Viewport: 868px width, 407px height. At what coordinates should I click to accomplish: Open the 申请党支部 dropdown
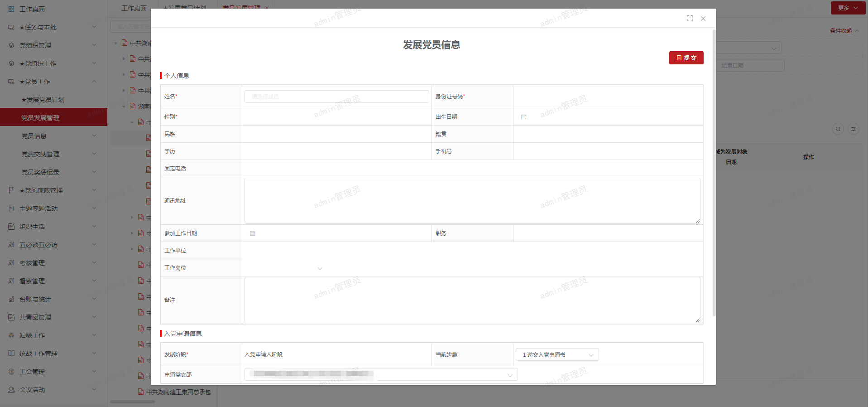(x=381, y=374)
